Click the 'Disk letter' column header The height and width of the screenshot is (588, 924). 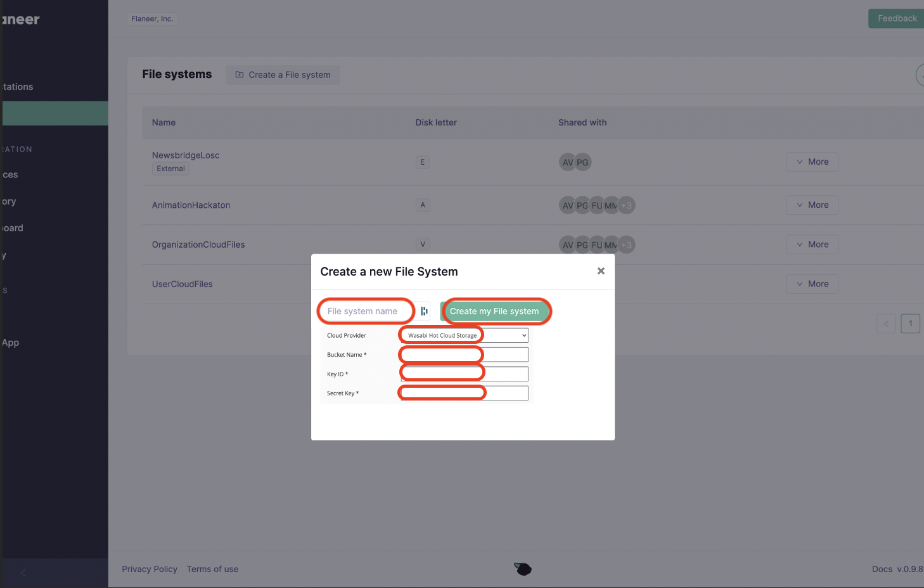tap(436, 122)
